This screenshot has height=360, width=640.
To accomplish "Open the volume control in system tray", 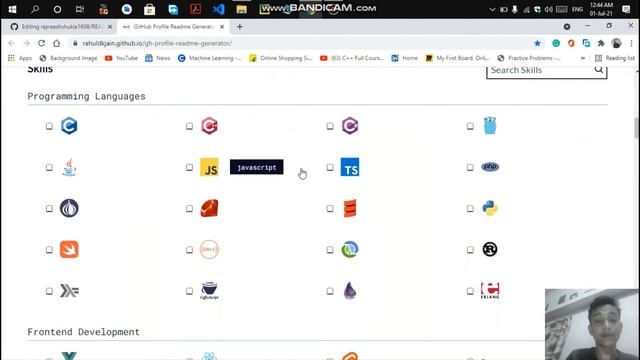I will (x=549, y=9).
